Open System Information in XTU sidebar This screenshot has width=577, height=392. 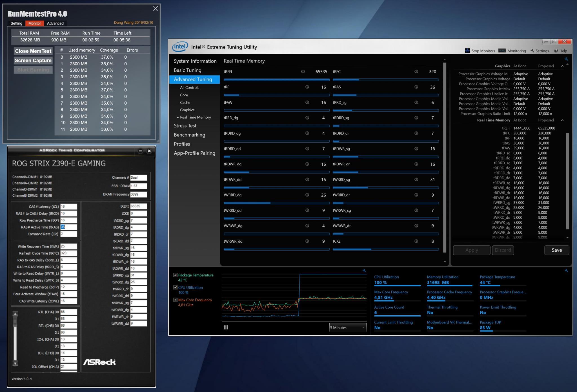tap(195, 61)
